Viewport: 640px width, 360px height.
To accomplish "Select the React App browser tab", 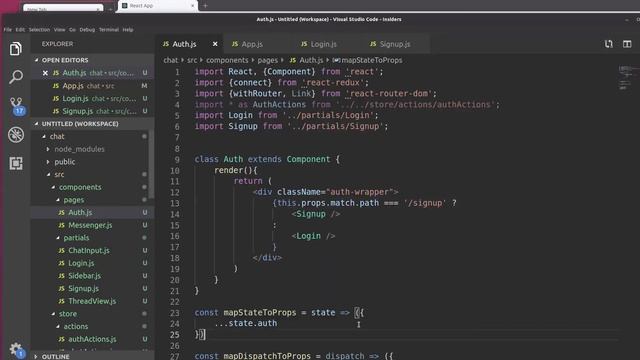I will [x=158, y=6].
